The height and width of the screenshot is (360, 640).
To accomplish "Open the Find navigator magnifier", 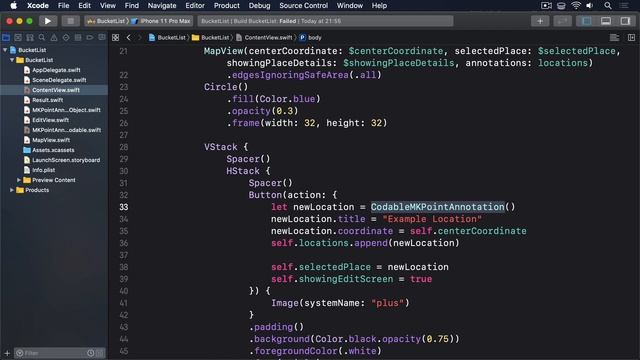I will pos(42,38).
